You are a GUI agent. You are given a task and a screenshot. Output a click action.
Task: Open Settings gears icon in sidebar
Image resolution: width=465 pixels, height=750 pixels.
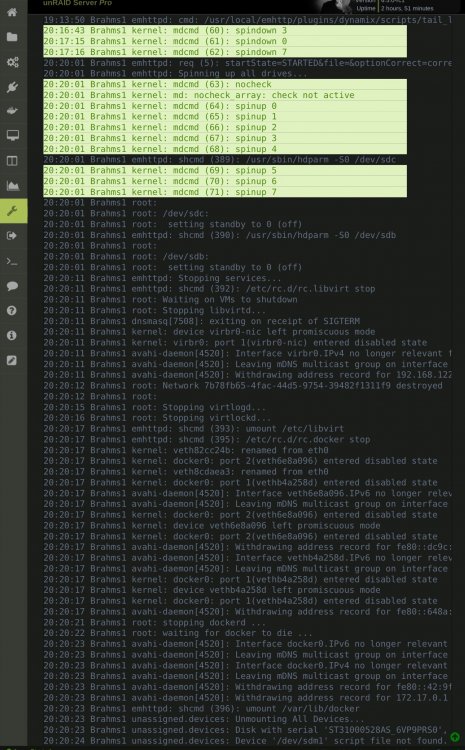pos(12,62)
